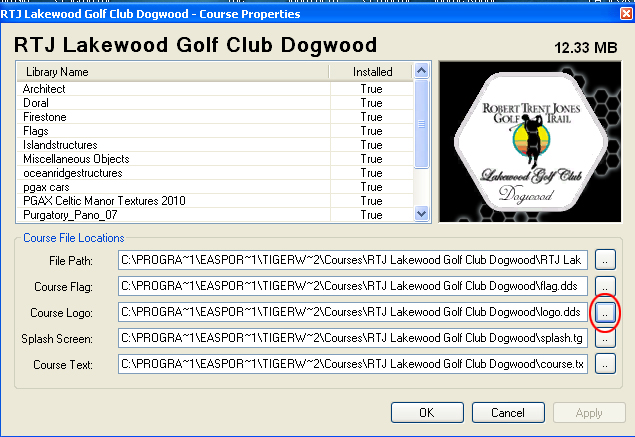Click the Installed value True for Architect
The height and width of the screenshot is (437, 635).
tap(371, 89)
